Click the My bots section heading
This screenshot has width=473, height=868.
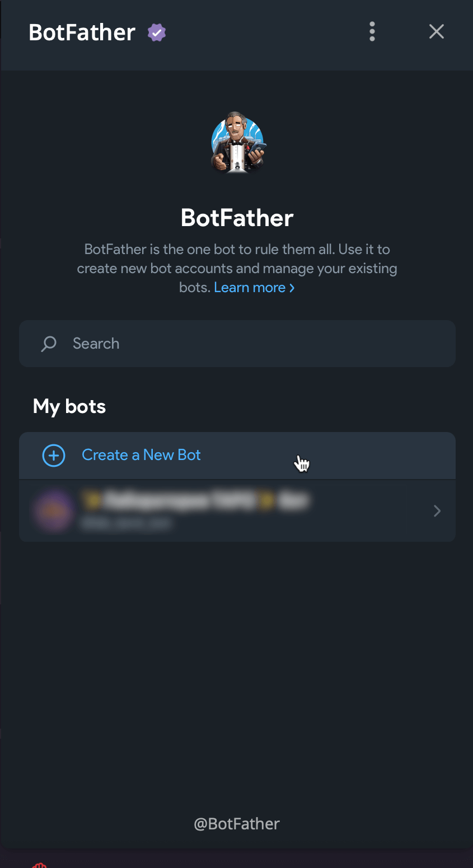pos(69,406)
